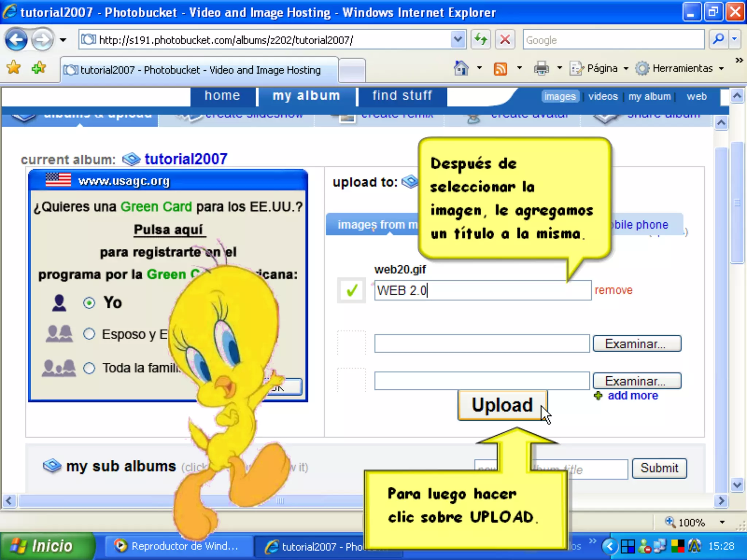Image resolution: width=747 pixels, height=560 pixels.
Task: Switch to the 'find stuff' tab
Action: pos(402,96)
